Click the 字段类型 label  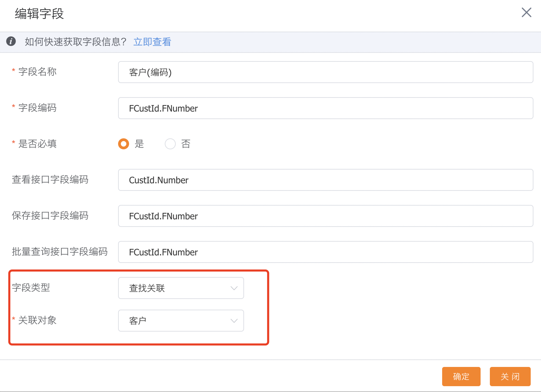(x=31, y=288)
